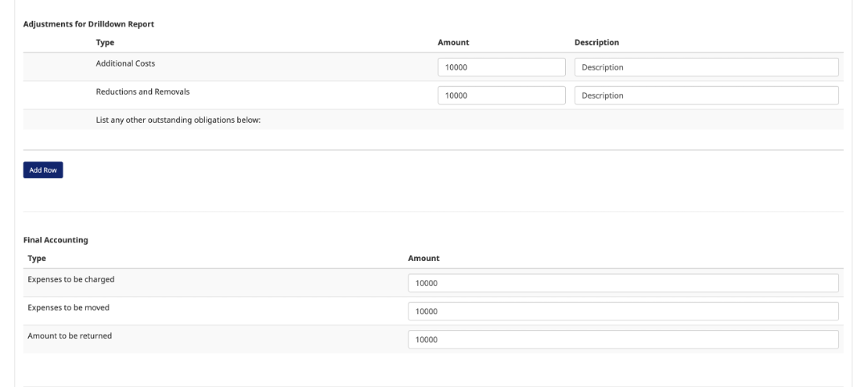Screen dimensions: 868x387
Task: Click the Description column header
Action: pos(596,42)
